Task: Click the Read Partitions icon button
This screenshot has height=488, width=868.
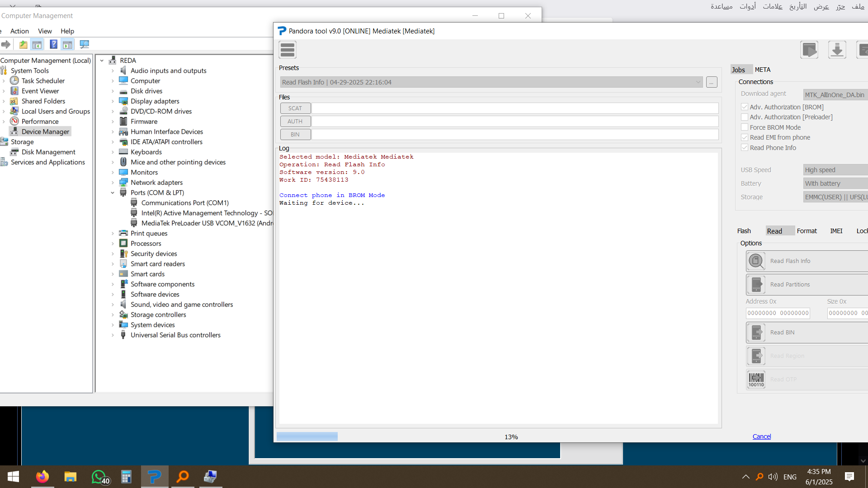Action: (756, 284)
